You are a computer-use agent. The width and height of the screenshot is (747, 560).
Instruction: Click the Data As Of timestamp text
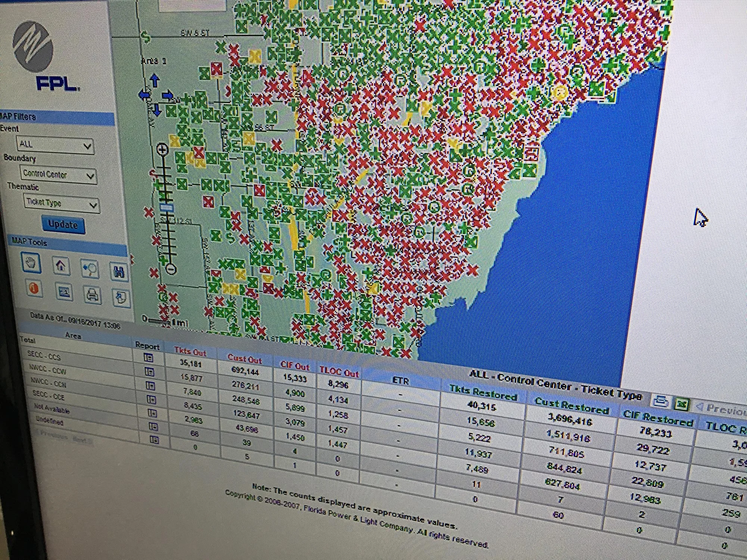75,321
